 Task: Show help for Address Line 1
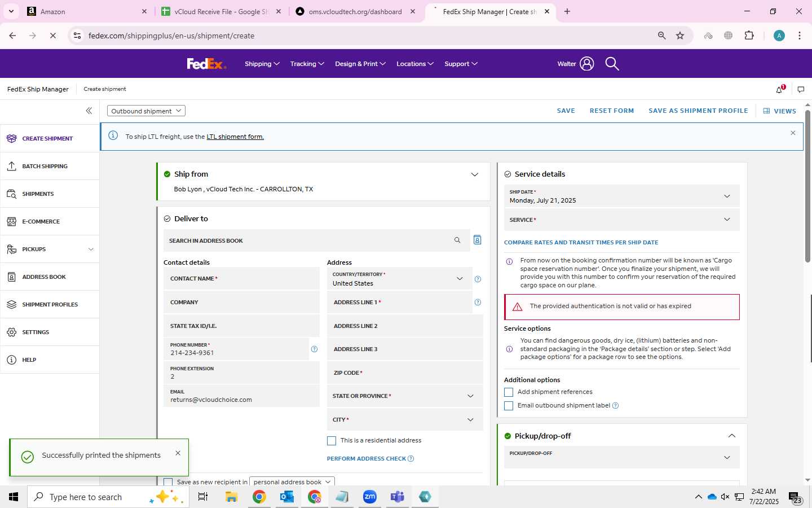pos(478,303)
